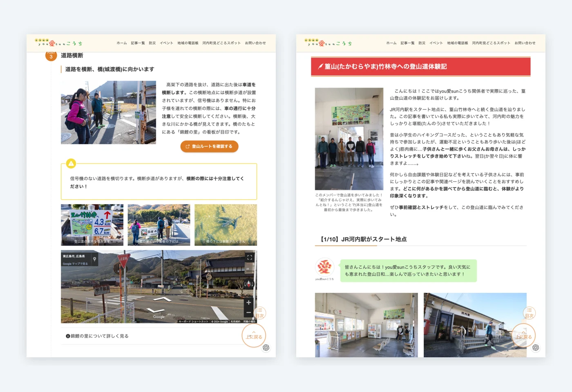The image size is (572, 392).
Task: Open 河内町見どころスポット in left page navigation
Action: pyautogui.click(x=221, y=43)
